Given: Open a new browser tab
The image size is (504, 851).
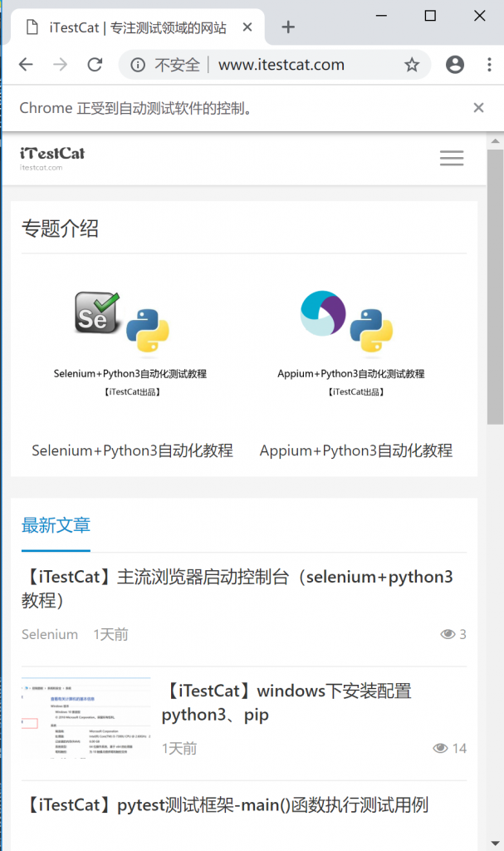Looking at the screenshot, I should point(288,27).
